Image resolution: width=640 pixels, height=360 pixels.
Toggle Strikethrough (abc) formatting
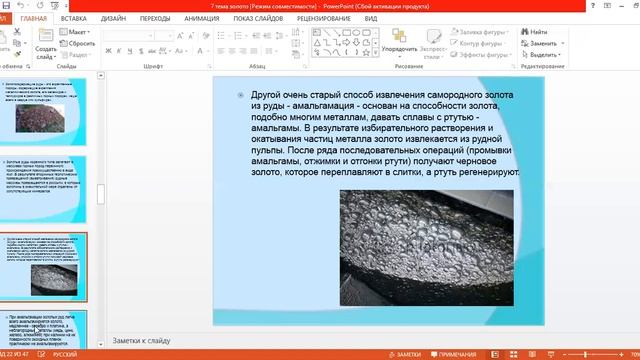152,51
